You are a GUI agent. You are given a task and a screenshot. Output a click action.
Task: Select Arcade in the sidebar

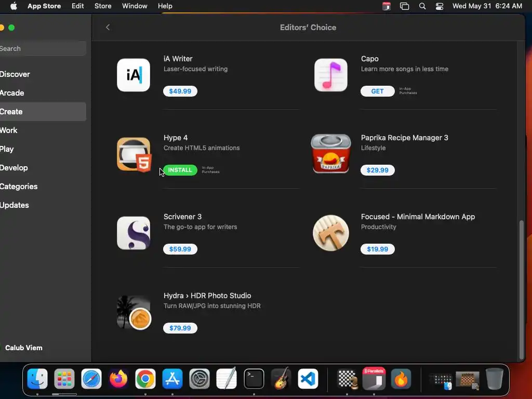pyautogui.click(x=43, y=93)
